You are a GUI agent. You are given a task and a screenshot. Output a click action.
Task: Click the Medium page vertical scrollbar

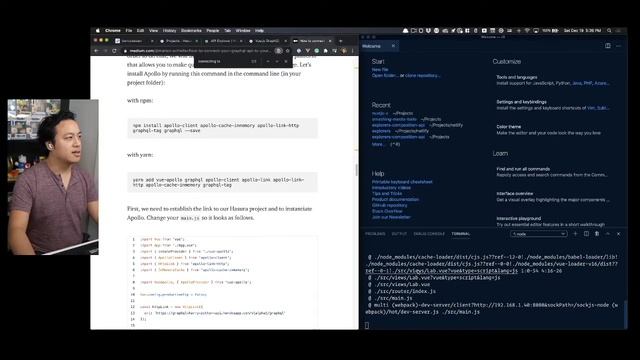coord(357,170)
